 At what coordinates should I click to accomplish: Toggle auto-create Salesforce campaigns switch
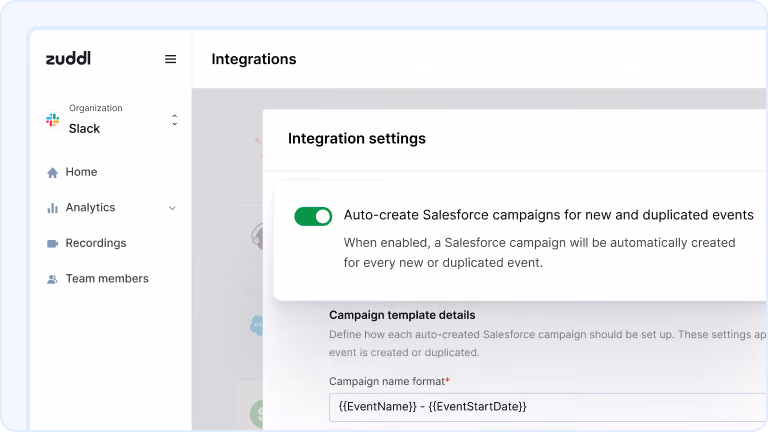313,216
